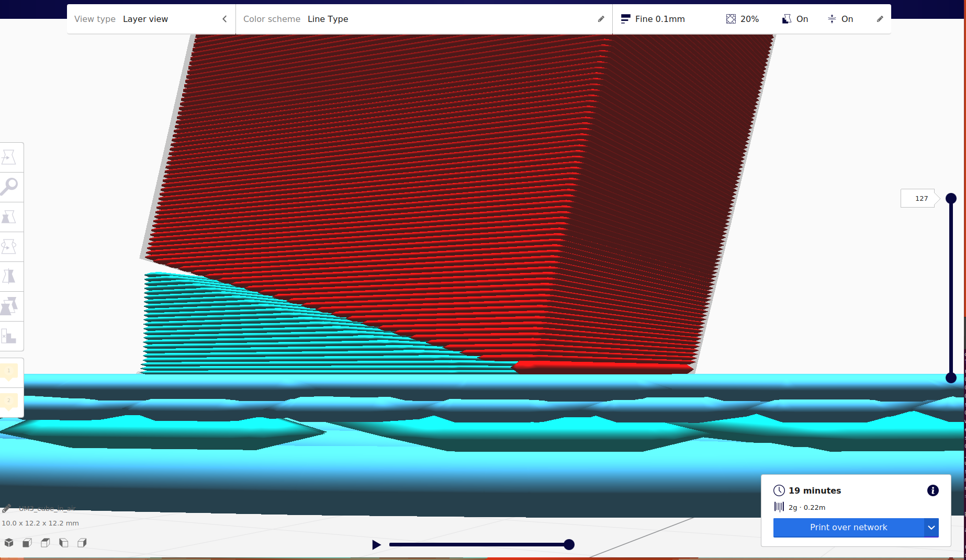The width and height of the screenshot is (966, 560).
Task: Switch to 3D isometric view cube
Action: point(9,543)
